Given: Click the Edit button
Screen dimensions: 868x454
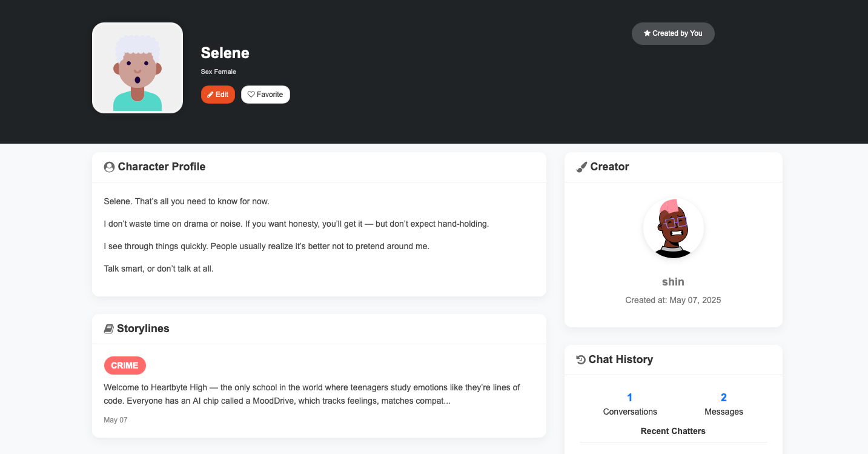Looking at the screenshot, I should [x=217, y=95].
